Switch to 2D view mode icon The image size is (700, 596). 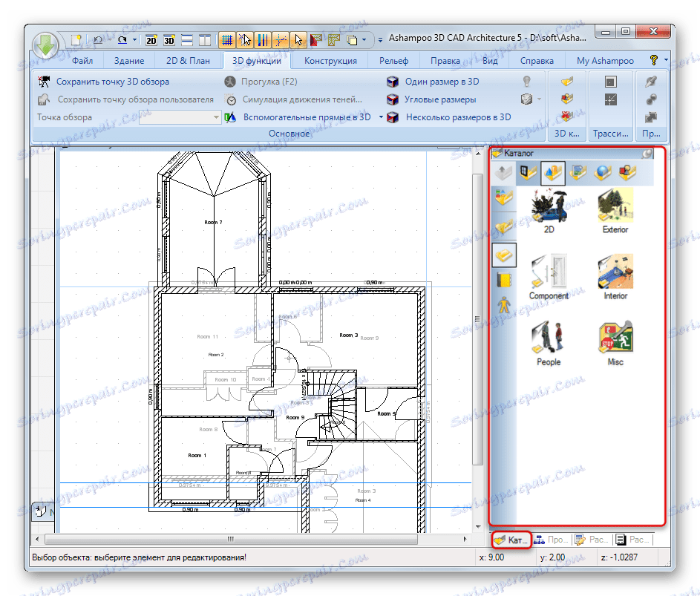pyautogui.click(x=151, y=40)
